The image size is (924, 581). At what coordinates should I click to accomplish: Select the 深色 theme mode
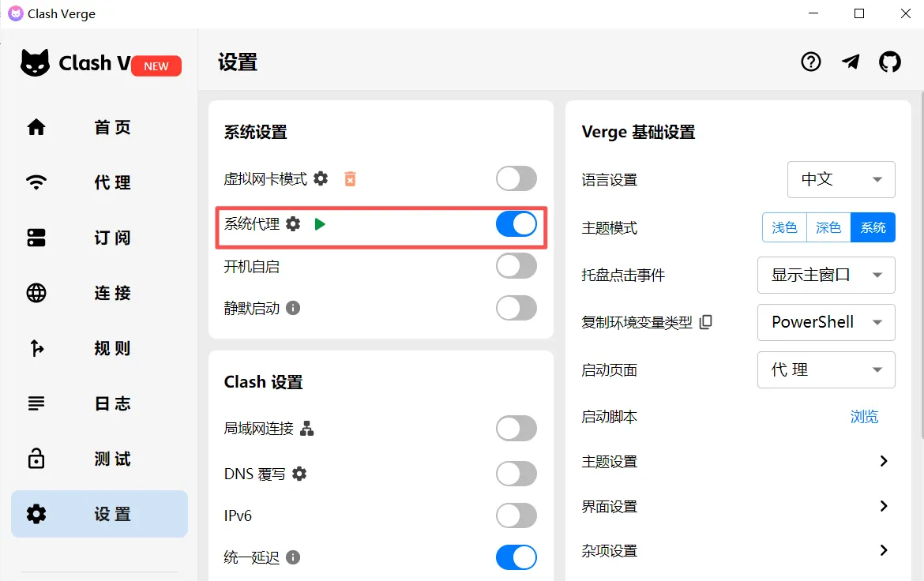point(828,227)
